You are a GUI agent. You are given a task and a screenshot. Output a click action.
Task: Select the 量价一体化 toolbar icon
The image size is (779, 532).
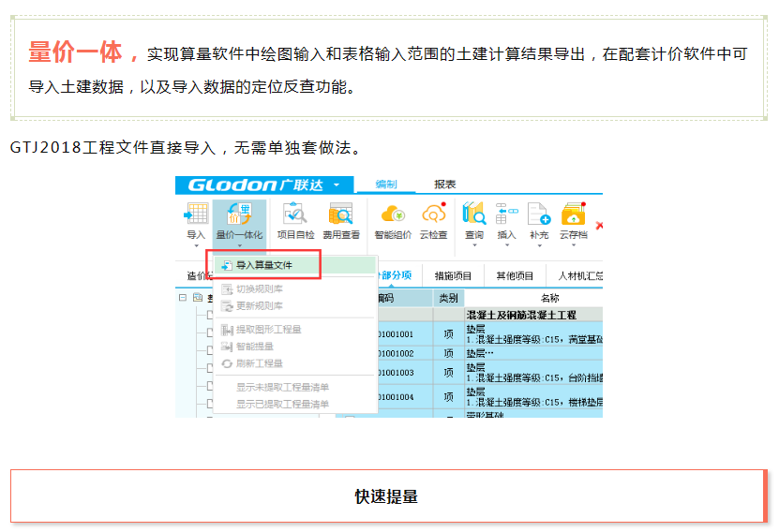click(x=239, y=214)
